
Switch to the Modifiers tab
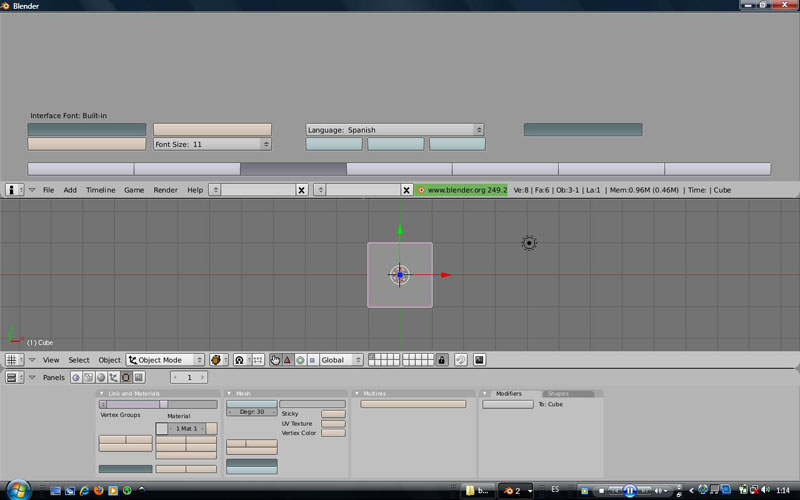click(509, 393)
